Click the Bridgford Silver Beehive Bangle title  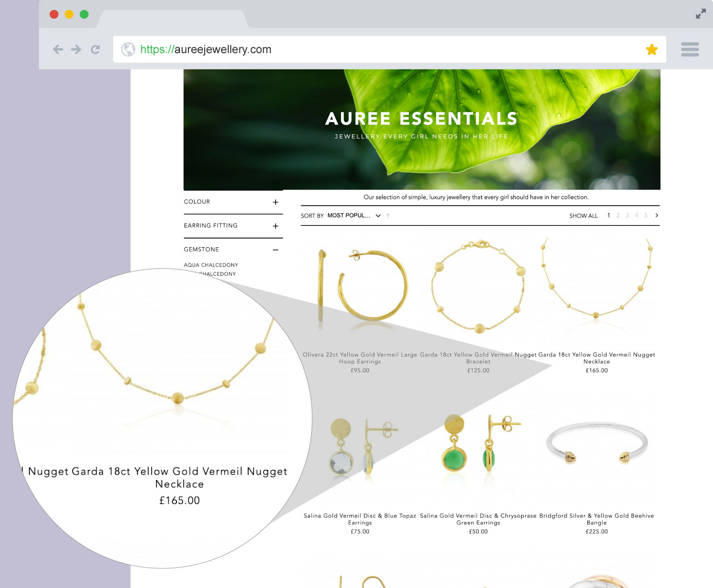(x=597, y=519)
